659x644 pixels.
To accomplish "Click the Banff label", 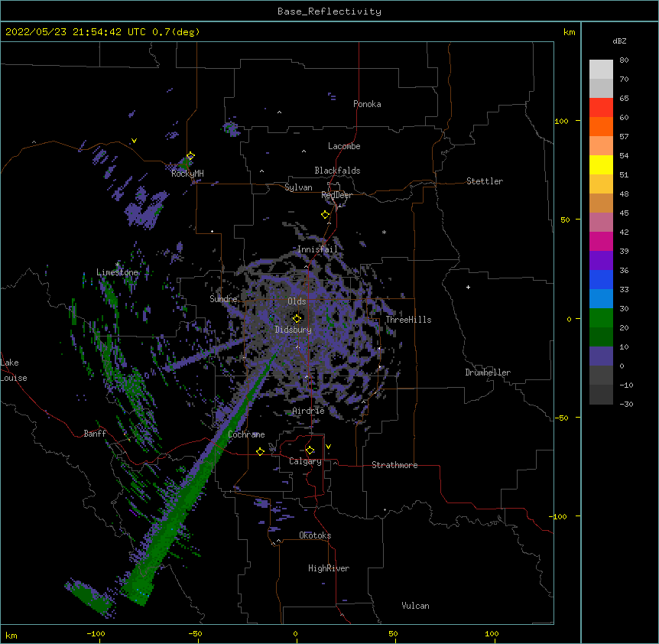I will click(95, 434).
